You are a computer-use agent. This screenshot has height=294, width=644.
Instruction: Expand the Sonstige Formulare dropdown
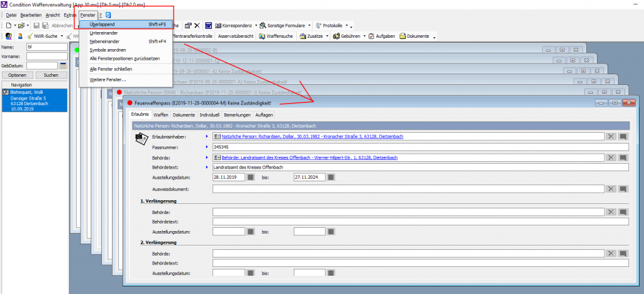coord(309,25)
